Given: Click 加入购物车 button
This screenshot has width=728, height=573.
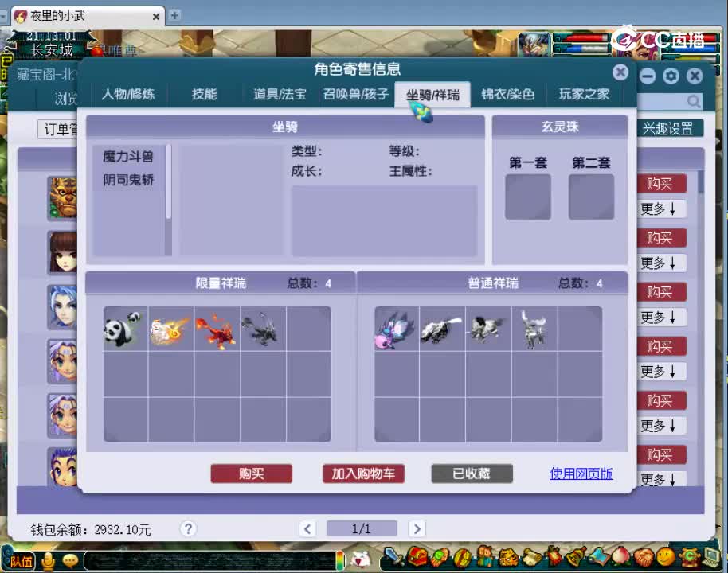Looking at the screenshot, I should (x=363, y=474).
